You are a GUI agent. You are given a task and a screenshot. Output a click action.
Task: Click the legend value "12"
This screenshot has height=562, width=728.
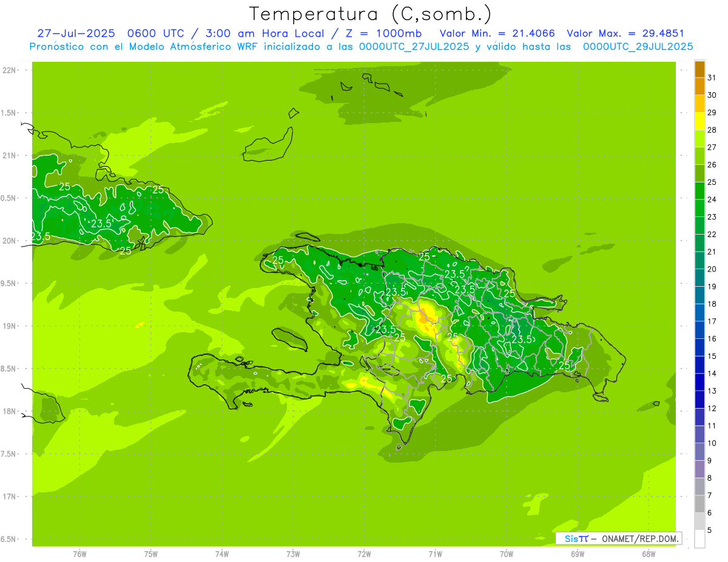[712, 409]
